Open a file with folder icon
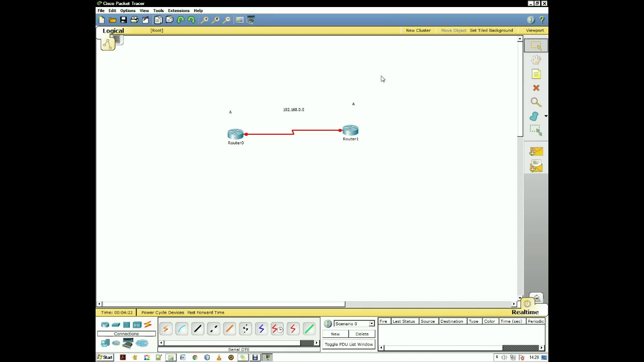Image resolution: width=644 pixels, height=362 pixels. [113, 20]
